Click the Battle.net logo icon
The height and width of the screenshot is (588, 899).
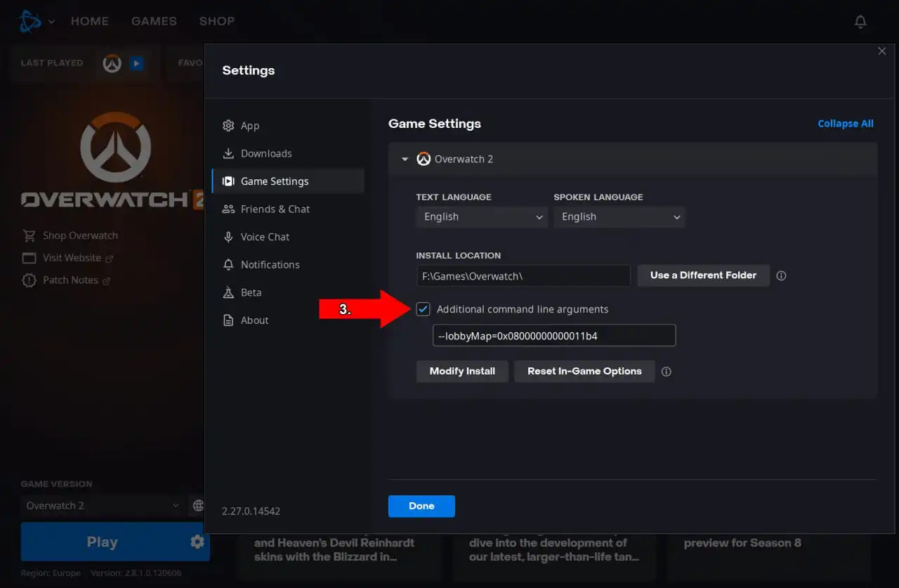click(x=29, y=21)
